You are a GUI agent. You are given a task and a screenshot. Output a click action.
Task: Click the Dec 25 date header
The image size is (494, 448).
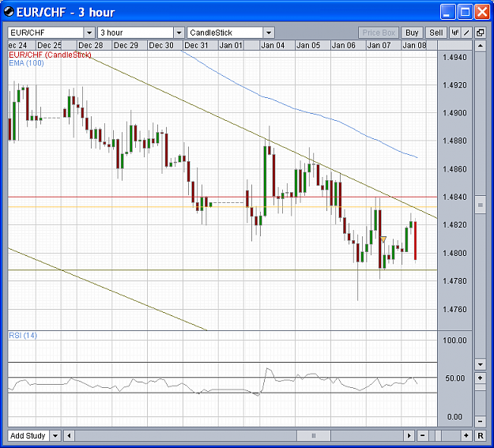49,45
